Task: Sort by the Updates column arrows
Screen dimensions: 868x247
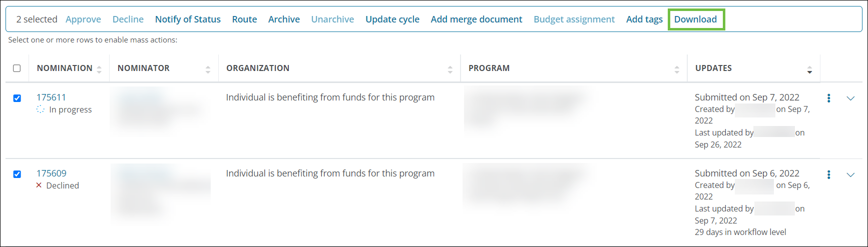Action: 809,69
